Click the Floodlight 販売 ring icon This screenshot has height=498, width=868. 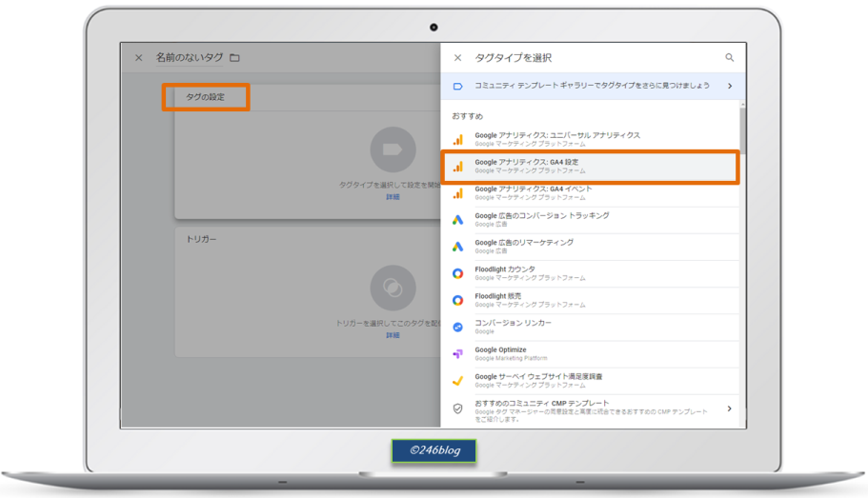pyautogui.click(x=457, y=301)
